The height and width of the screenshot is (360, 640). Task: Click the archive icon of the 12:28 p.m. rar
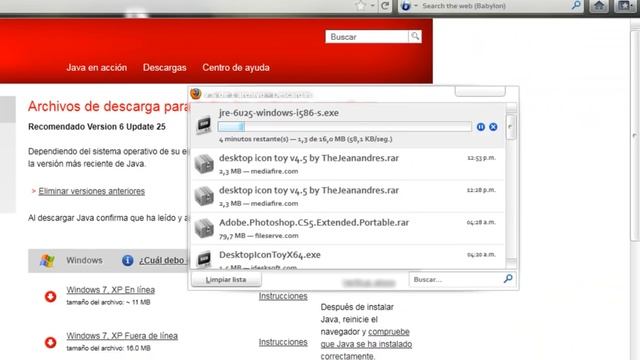204,196
